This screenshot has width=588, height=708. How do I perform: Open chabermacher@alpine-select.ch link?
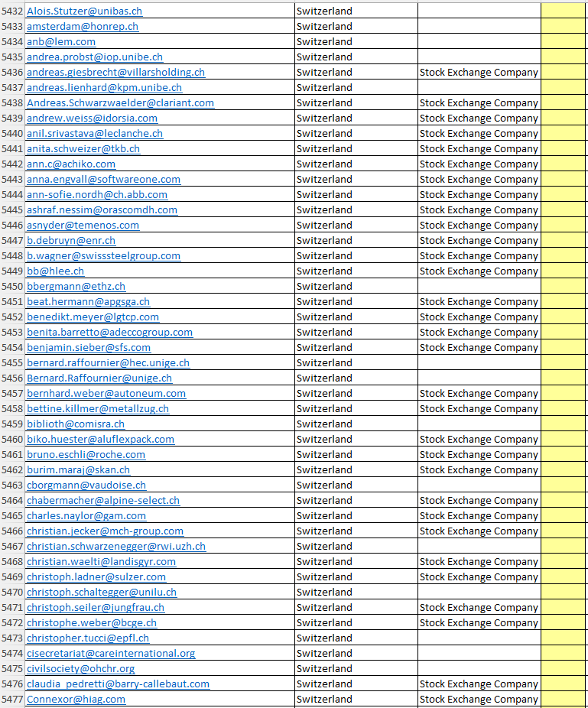click(x=103, y=501)
